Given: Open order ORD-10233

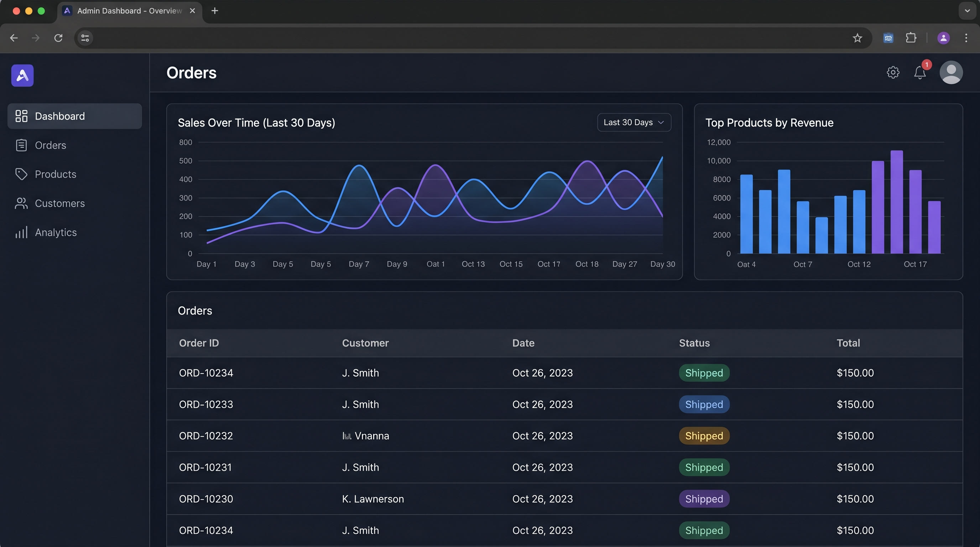Looking at the screenshot, I should 206,404.
